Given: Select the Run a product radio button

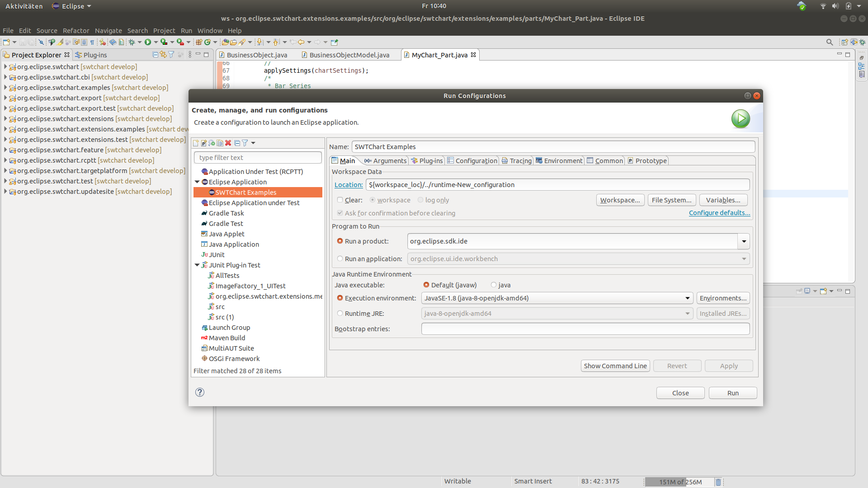Looking at the screenshot, I should [x=340, y=241].
